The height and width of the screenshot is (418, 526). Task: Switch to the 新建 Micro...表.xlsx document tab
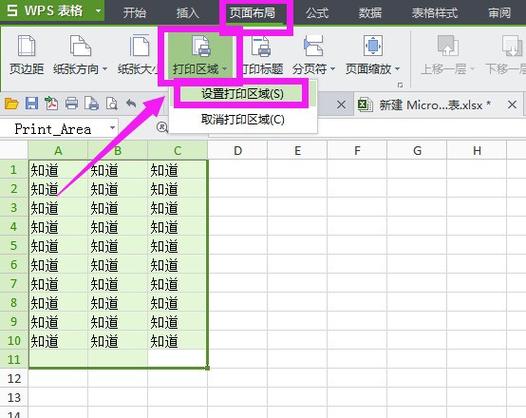click(435, 105)
